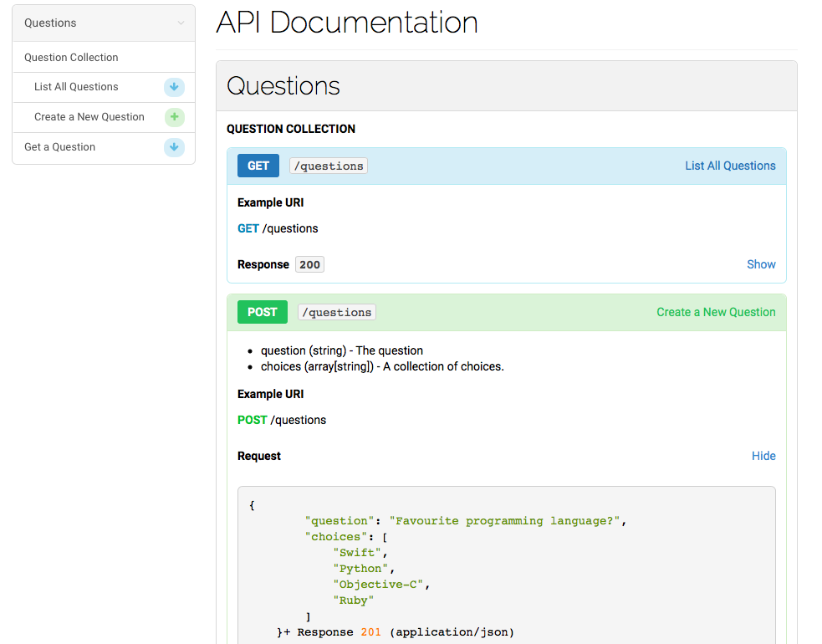Click the /questions path next to GET badge
Image resolution: width=822 pixels, height=644 pixels.
[329, 166]
